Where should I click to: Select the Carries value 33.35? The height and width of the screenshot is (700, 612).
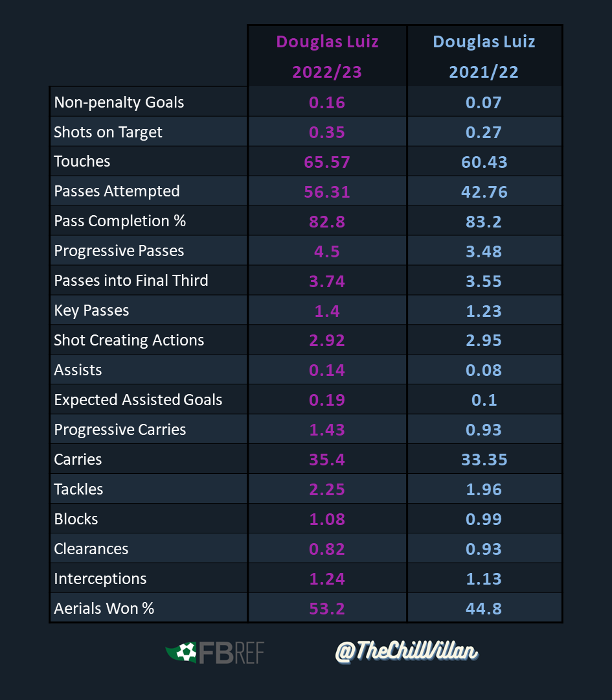click(x=484, y=460)
